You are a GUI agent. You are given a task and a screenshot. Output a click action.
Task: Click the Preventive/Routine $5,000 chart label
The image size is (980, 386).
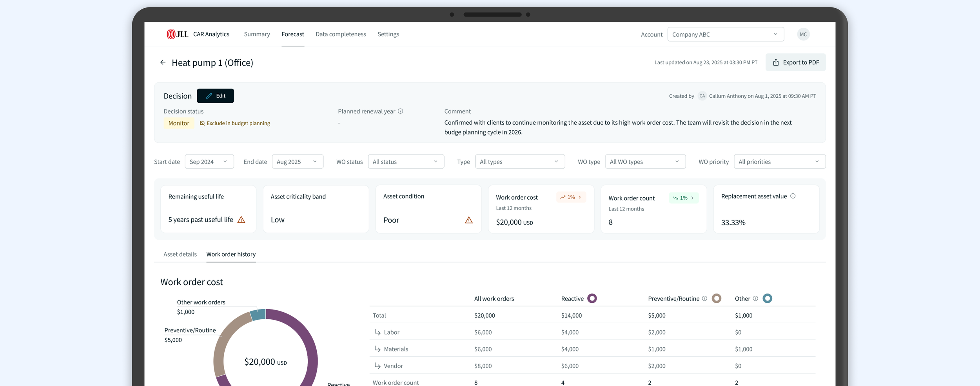(x=190, y=335)
